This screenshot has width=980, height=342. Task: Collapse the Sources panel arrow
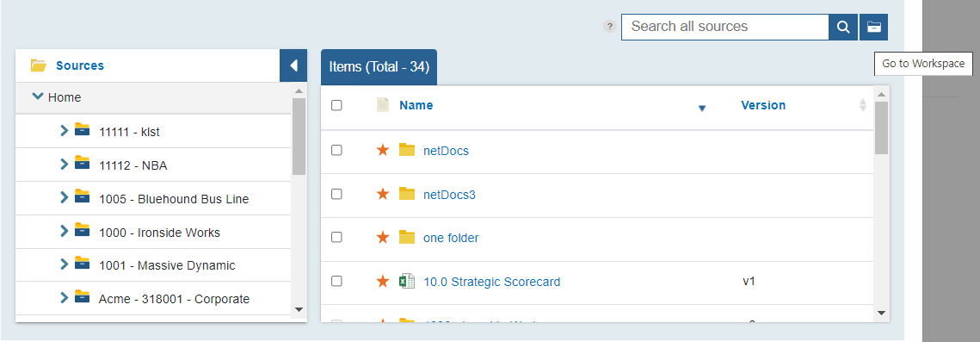point(293,65)
